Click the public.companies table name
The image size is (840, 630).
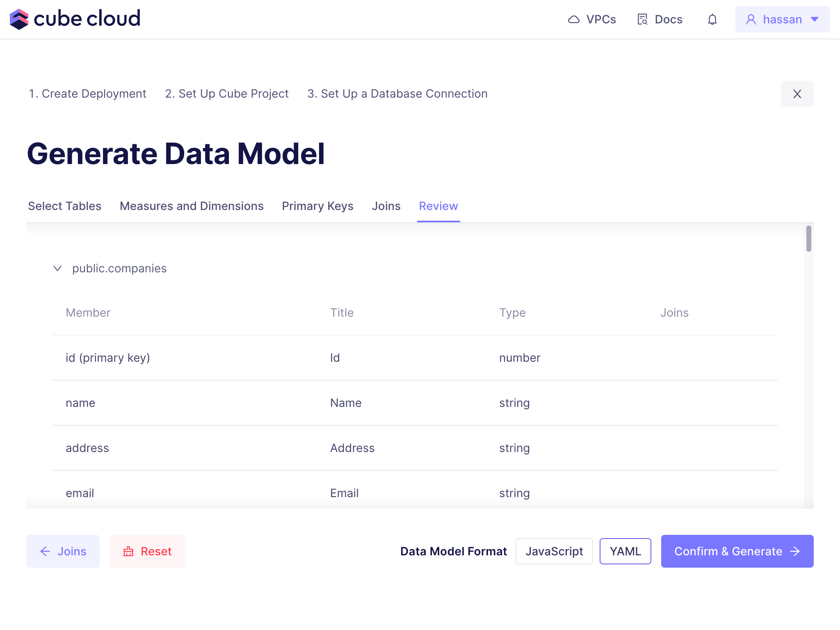click(119, 268)
